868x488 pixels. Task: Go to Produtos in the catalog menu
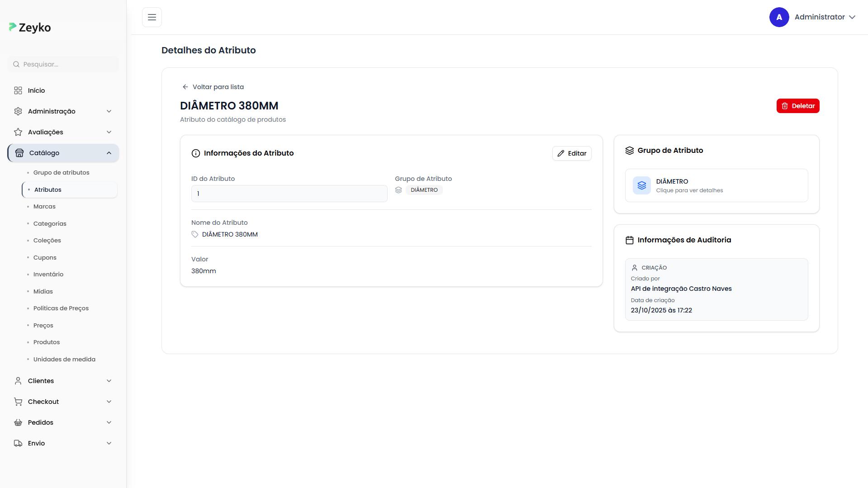click(x=47, y=342)
